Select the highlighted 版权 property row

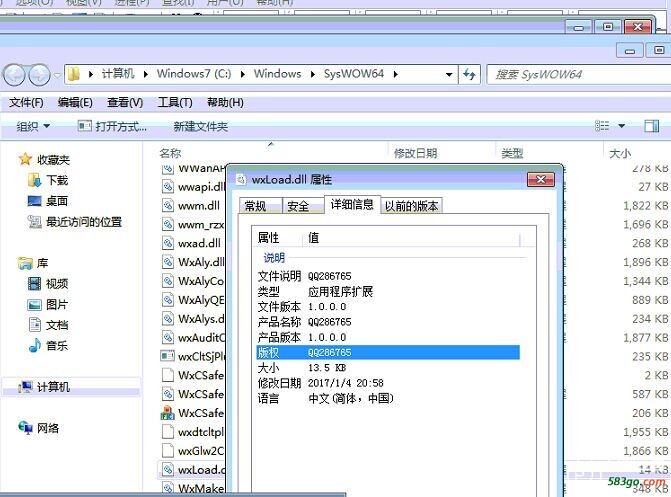[388, 352]
